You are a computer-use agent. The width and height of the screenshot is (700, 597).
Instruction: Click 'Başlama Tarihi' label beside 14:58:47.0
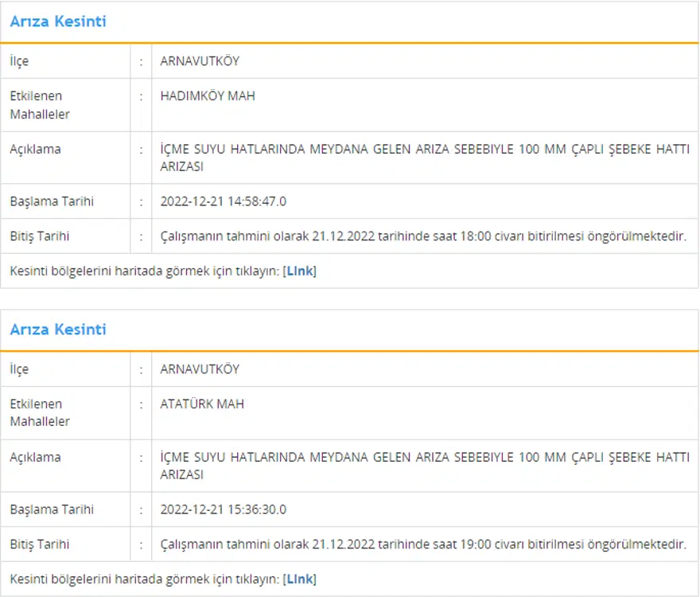coord(52,201)
